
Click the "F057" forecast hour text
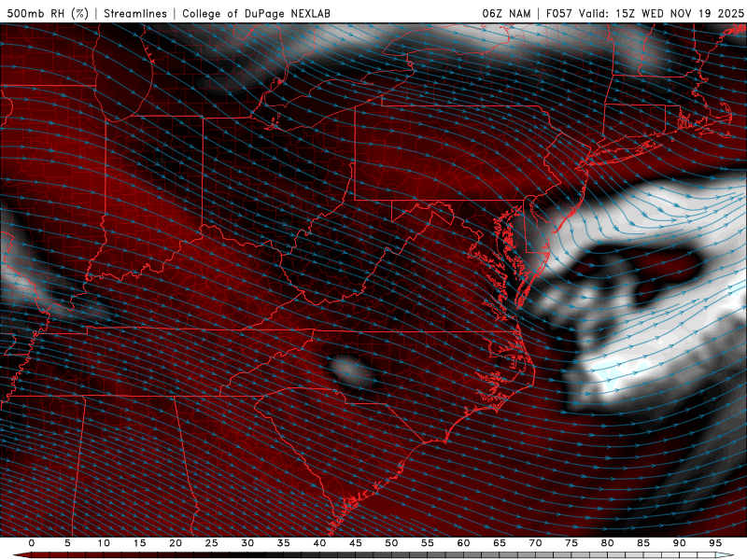[559, 13]
